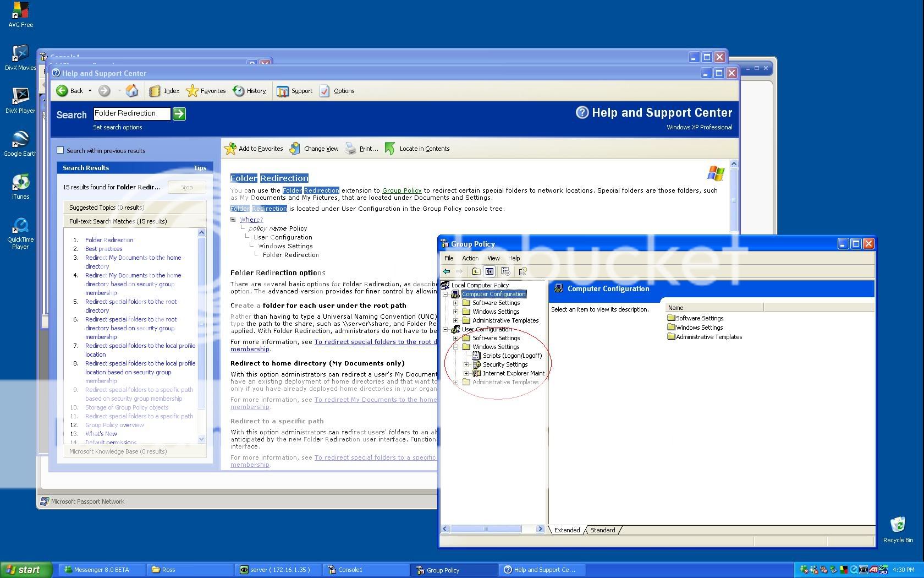This screenshot has height=578, width=924.
Task: Switch to the Standard tab
Action: 602,530
